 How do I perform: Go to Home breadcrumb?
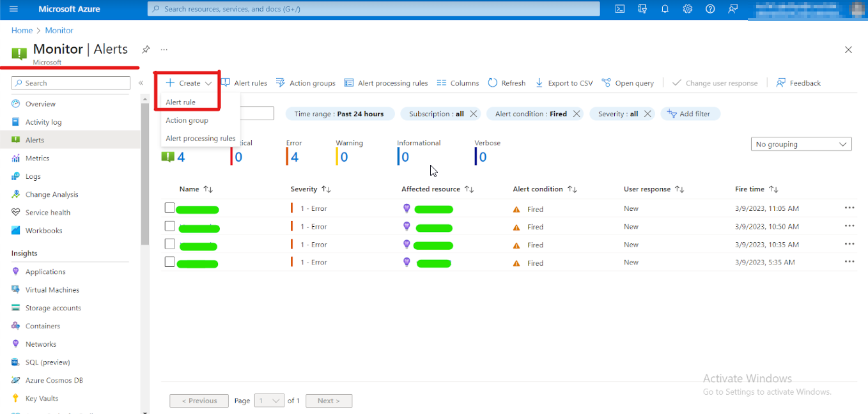point(22,30)
